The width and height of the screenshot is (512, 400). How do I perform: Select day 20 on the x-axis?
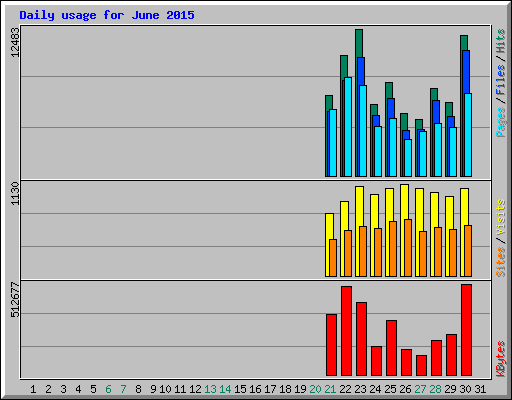pos(315,389)
